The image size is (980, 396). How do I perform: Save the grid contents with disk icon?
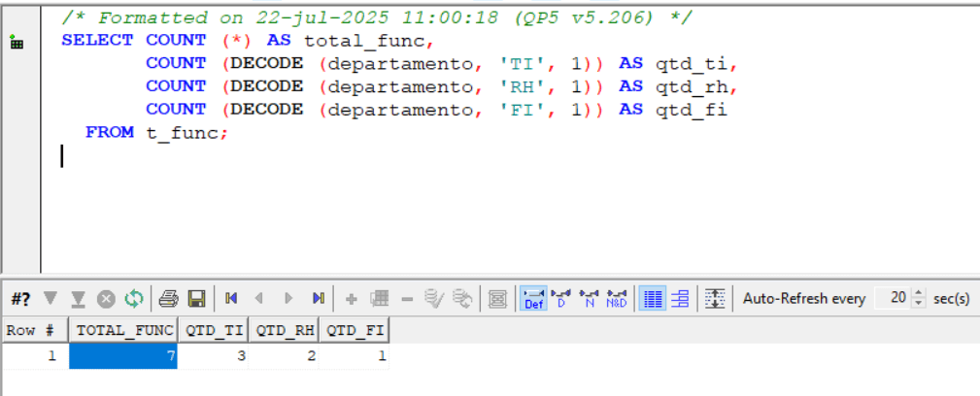point(196,299)
